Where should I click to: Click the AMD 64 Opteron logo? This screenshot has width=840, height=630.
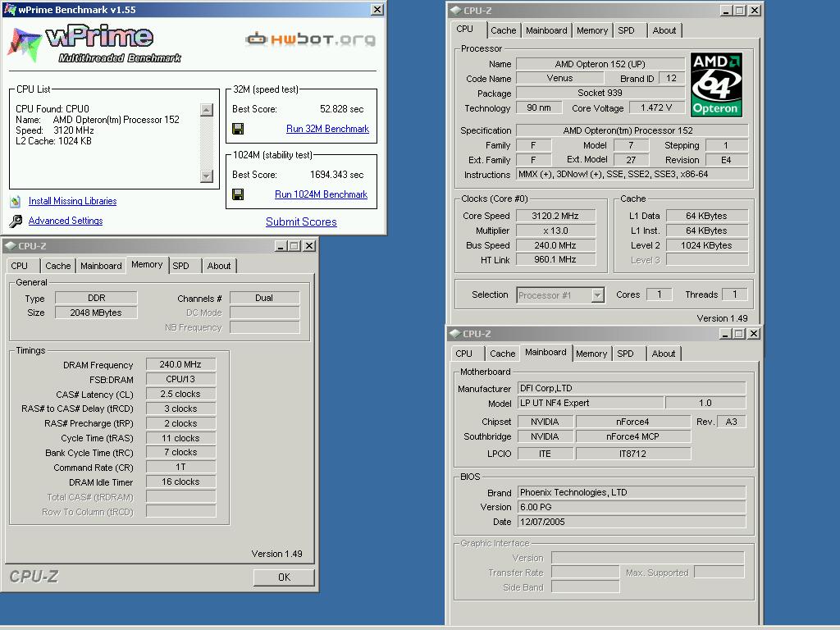point(716,84)
